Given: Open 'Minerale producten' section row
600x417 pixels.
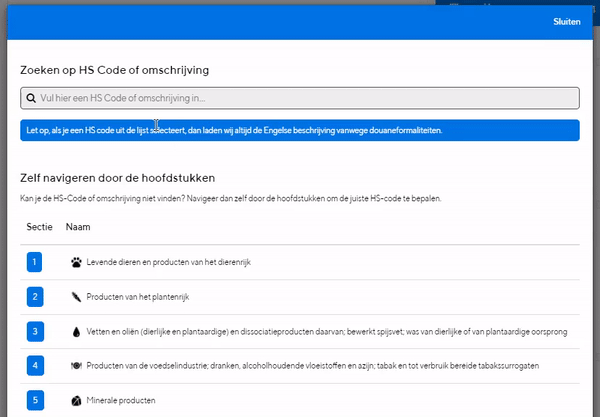Looking at the screenshot, I should [300, 400].
